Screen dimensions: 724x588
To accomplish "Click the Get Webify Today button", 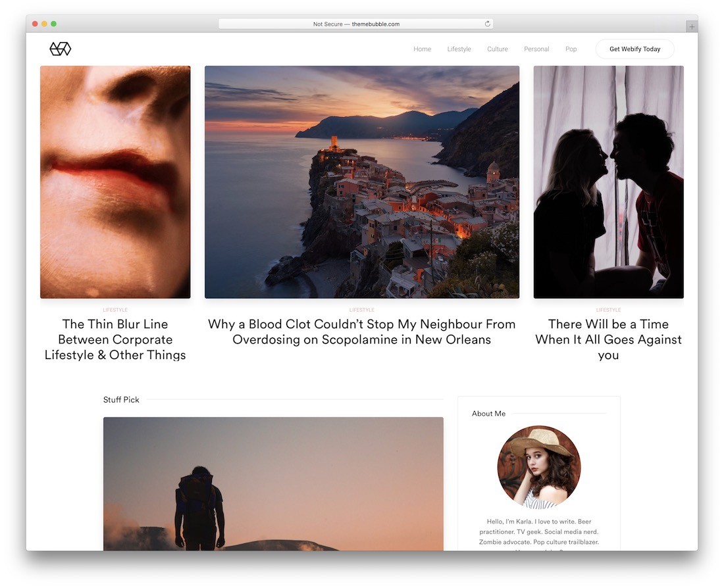I will coord(635,49).
